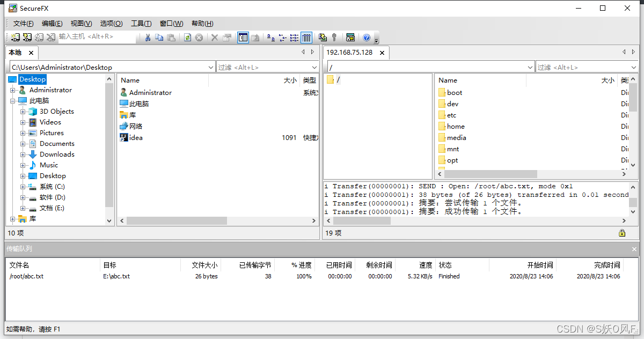Image resolution: width=644 pixels, height=339 pixels.
Task: Toggle the folder tree view icon
Action: click(x=243, y=38)
